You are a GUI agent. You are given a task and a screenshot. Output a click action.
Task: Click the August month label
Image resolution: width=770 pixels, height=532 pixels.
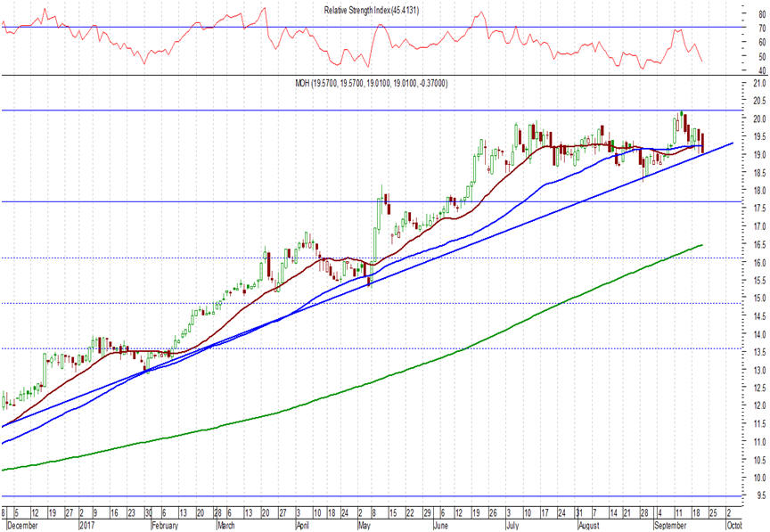coord(589,526)
